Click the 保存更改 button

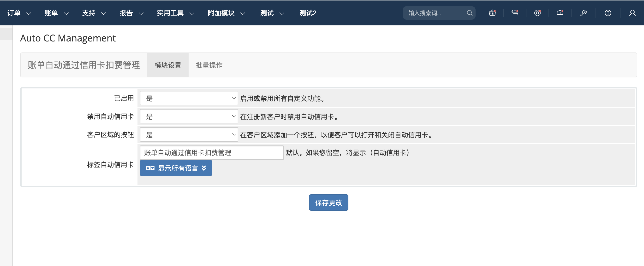[328, 202]
